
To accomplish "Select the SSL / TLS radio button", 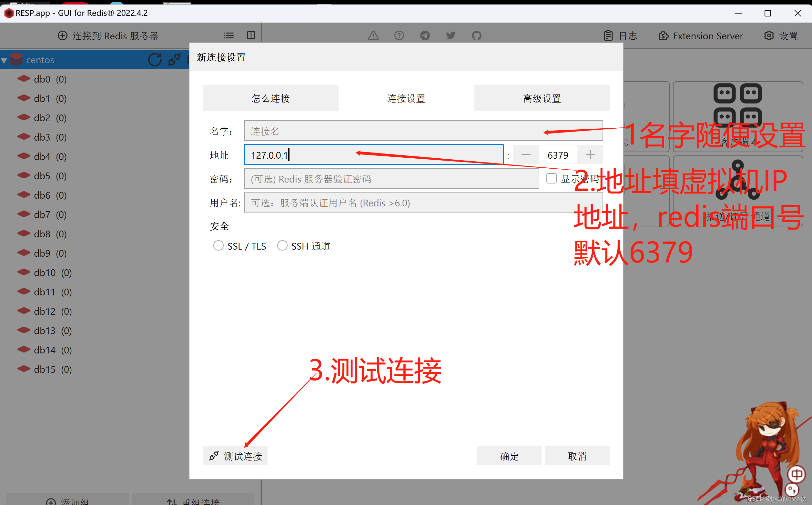I will (x=218, y=245).
